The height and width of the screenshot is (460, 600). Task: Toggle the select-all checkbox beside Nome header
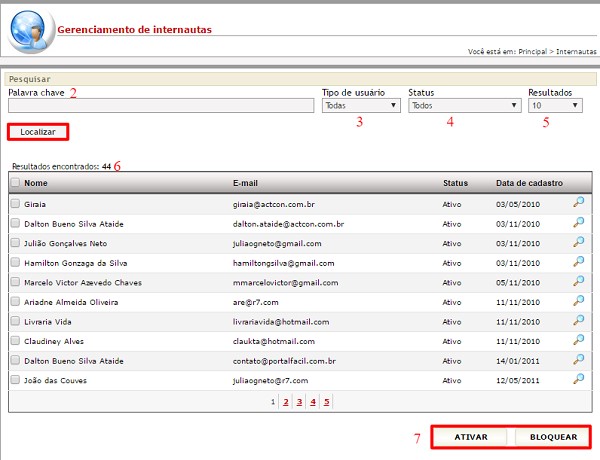[15, 182]
